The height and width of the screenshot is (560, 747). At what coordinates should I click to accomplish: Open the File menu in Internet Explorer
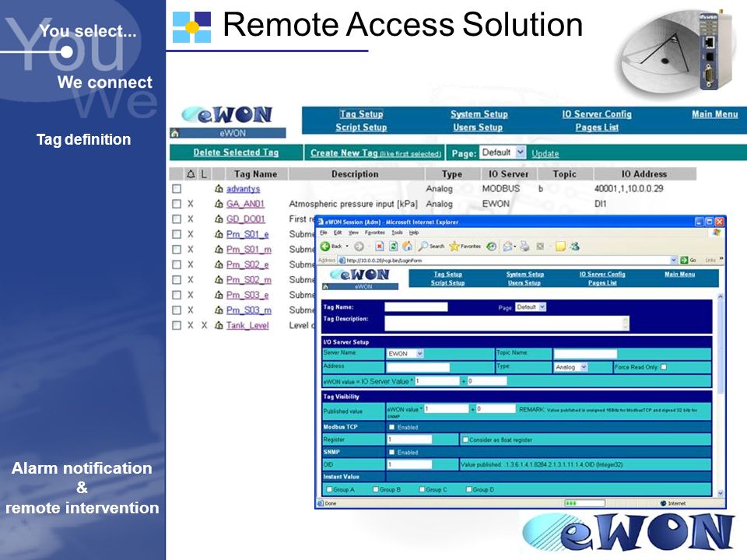324,233
